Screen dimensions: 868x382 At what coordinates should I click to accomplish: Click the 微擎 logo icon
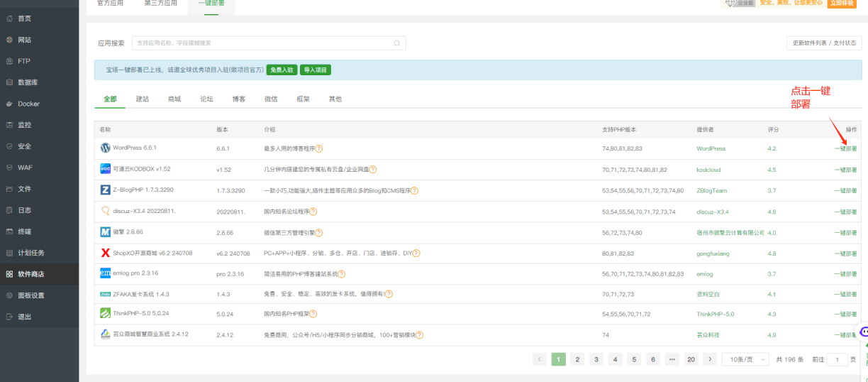[x=106, y=232]
